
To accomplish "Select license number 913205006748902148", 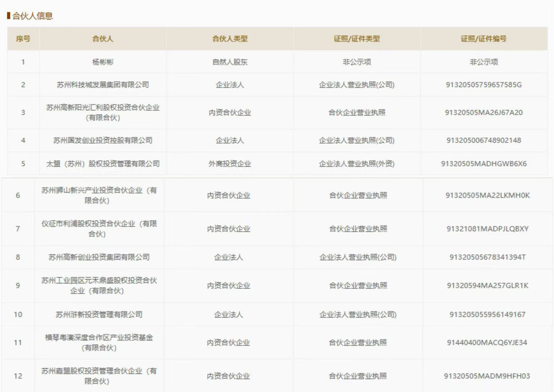I will (x=483, y=140).
